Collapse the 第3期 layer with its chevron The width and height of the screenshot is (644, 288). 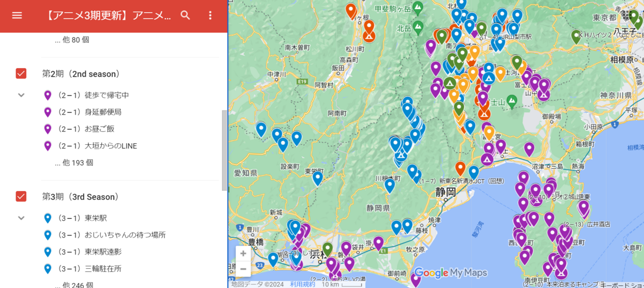click(21, 218)
